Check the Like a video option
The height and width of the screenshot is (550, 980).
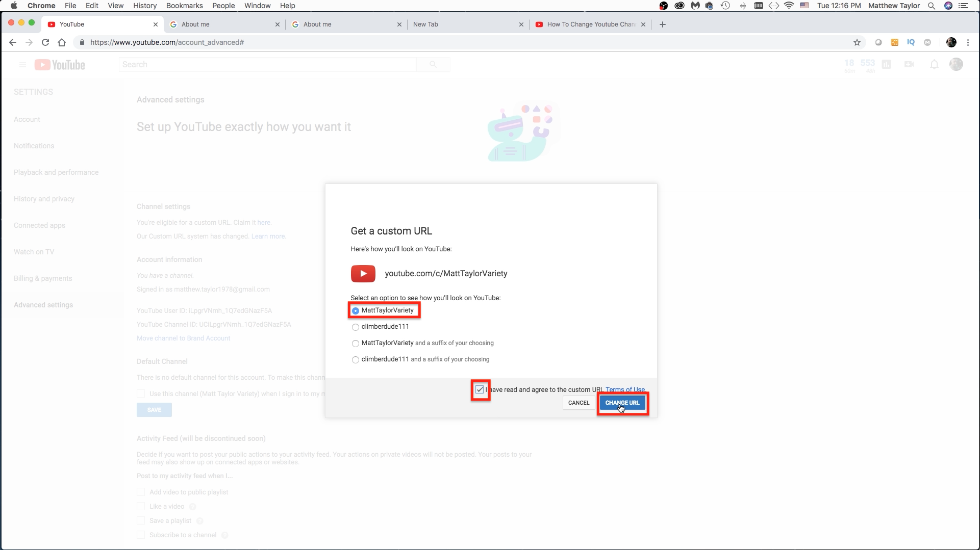(x=141, y=506)
